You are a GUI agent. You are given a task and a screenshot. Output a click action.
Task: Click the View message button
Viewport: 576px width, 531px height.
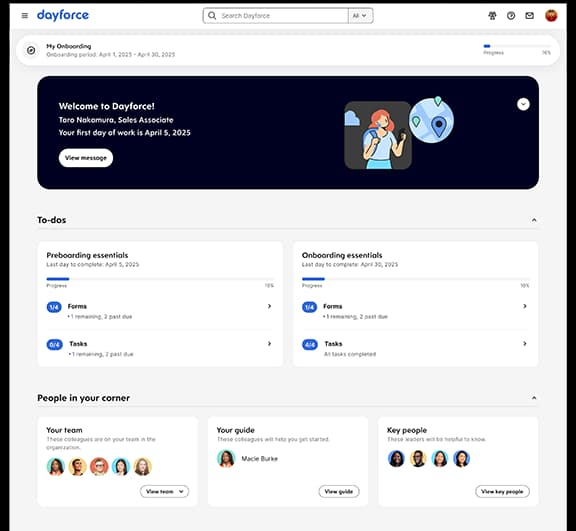[x=86, y=158]
